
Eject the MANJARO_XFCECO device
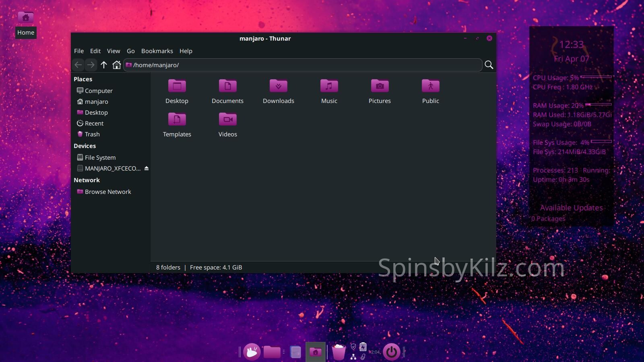(x=147, y=168)
